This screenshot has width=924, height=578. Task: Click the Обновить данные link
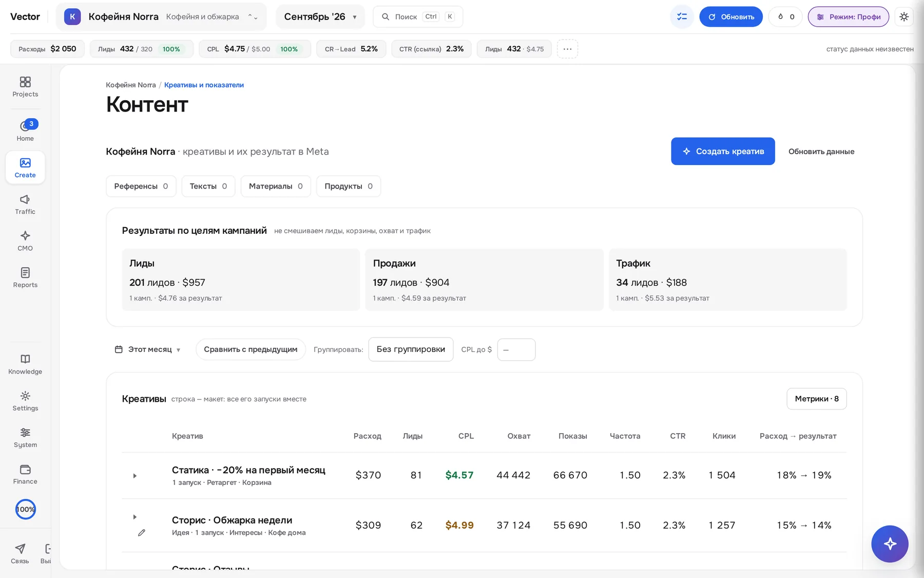point(821,152)
